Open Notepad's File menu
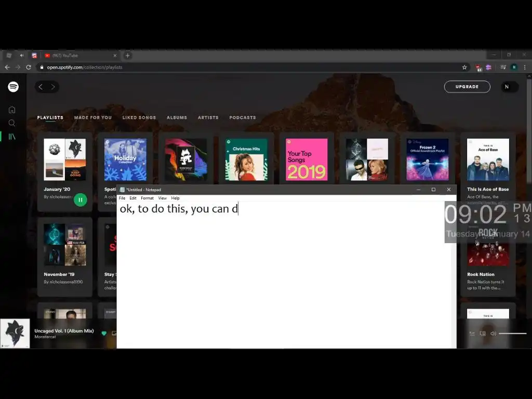532x399 pixels. click(122, 198)
